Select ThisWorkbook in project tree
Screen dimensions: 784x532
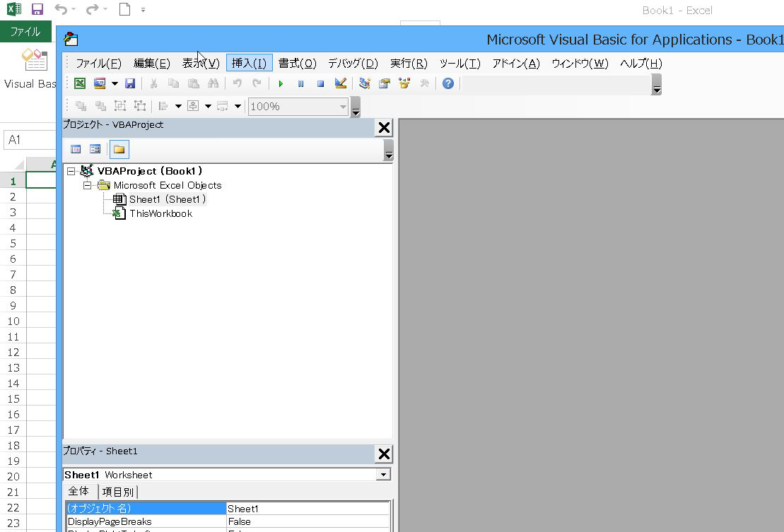[161, 213]
